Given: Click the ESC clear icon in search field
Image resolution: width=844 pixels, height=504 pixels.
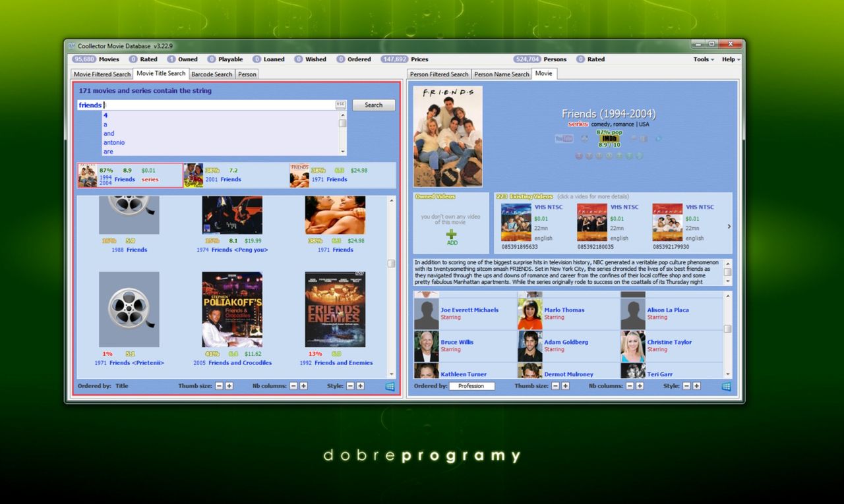Looking at the screenshot, I should pyautogui.click(x=340, y=105).
